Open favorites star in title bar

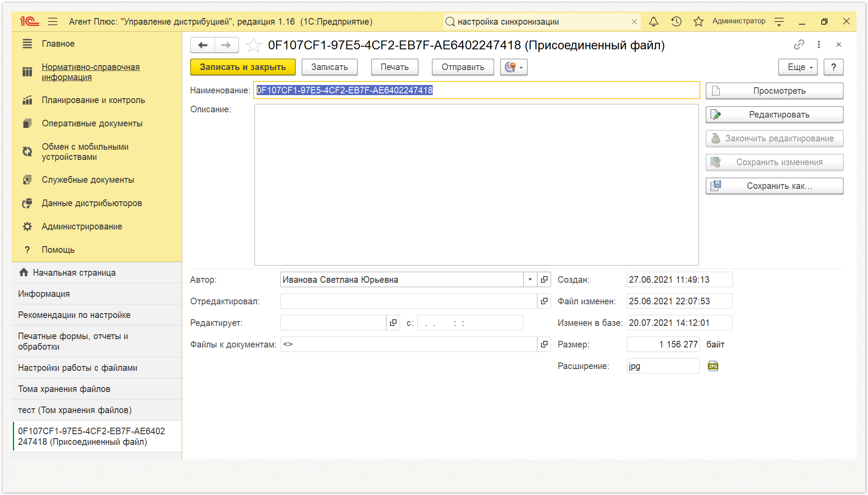(x=699, y=22)
